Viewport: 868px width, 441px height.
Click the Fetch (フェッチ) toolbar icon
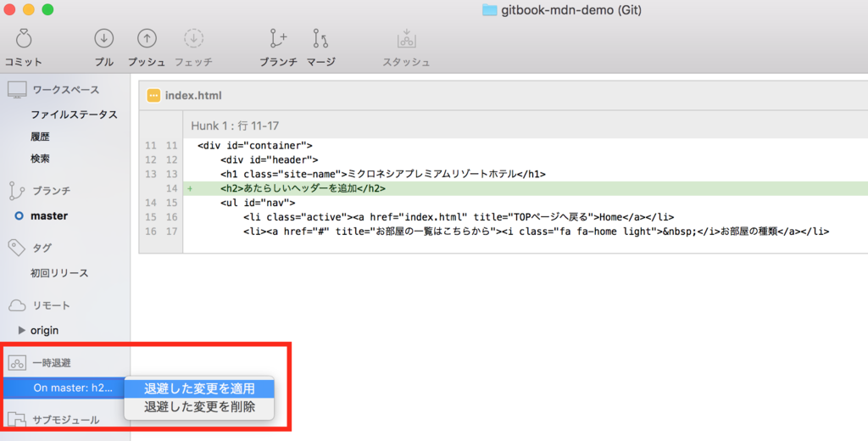194,38
